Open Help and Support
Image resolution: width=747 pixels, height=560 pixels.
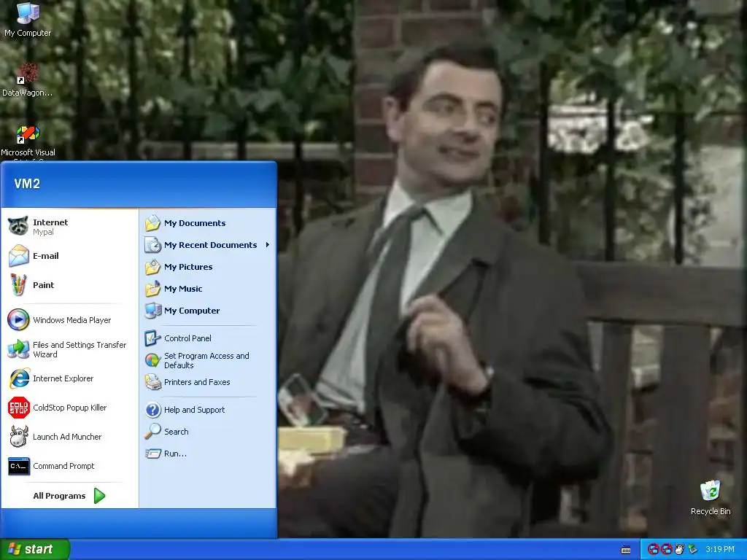click(x=208, y=410)
